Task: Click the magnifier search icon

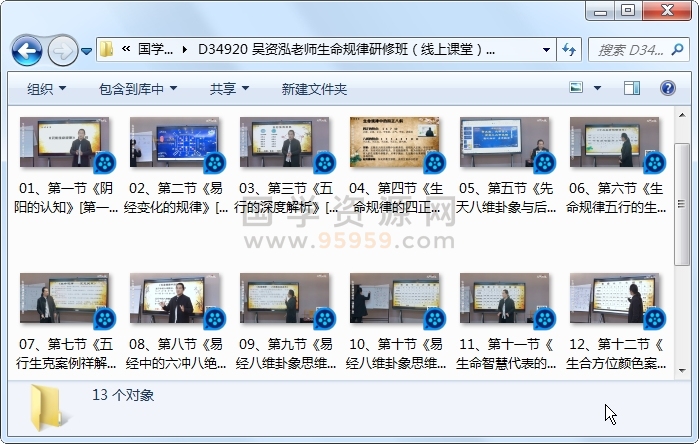Action: tap(677, 49)
